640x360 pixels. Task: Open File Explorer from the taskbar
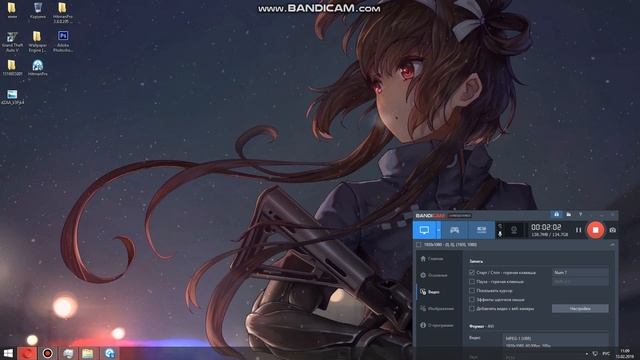(x=88, y=353)
